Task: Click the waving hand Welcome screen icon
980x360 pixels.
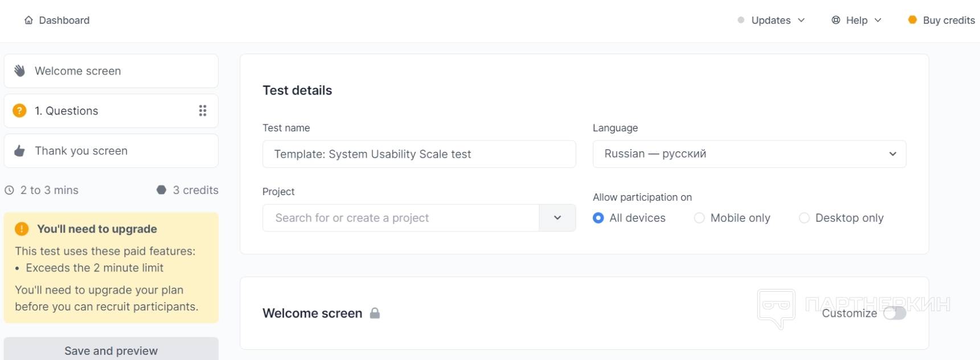Action: tap(20, 71)
